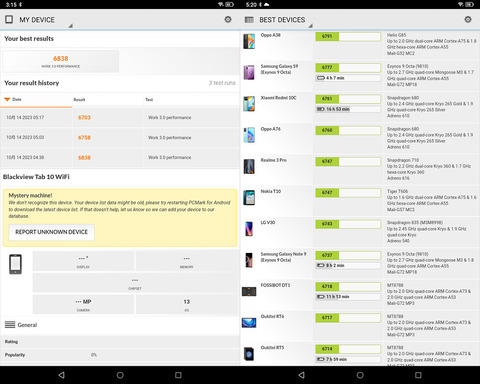Open settings gear in Best Devices panel
The height and width of the screenshot is (384, 480).
(468, 19)
